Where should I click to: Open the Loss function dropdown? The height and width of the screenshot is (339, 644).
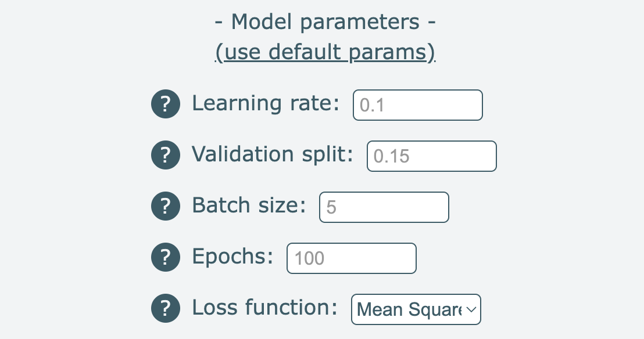coord(416,309)
